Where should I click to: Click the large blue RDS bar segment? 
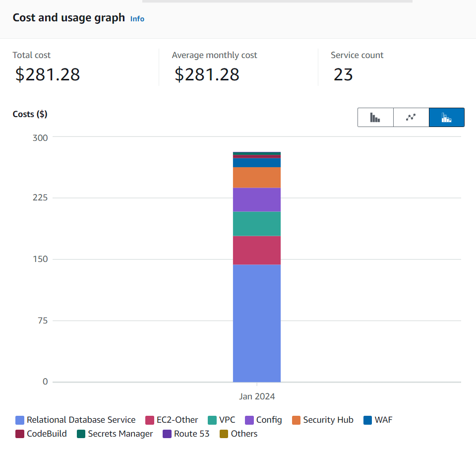(x=257, y=323)
